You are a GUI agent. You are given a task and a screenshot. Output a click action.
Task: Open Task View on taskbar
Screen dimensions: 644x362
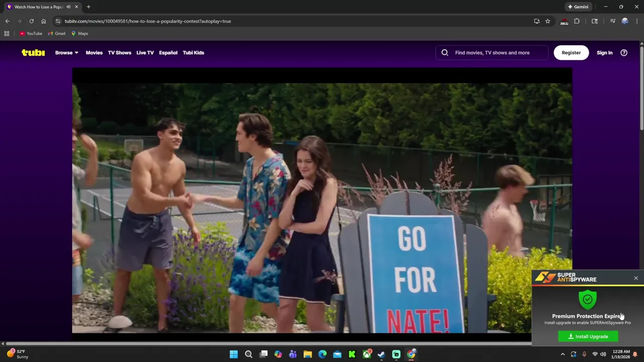[264, 354]
